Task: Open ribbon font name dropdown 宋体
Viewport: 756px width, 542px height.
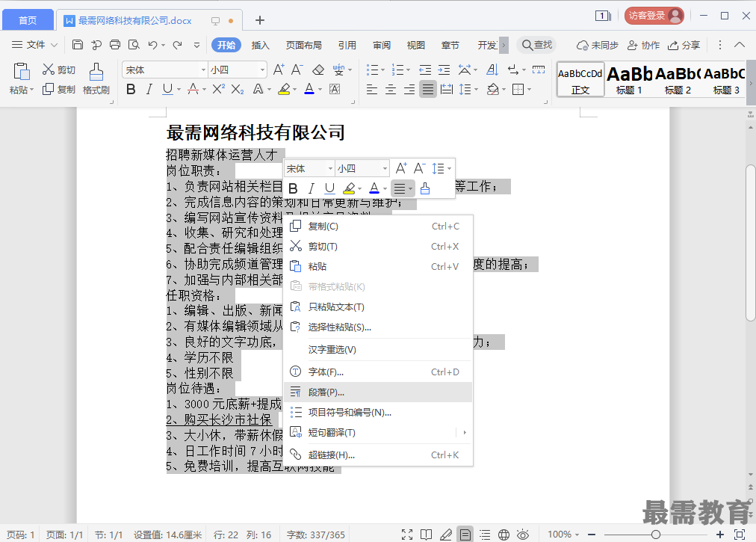Action: click(203, 70)
